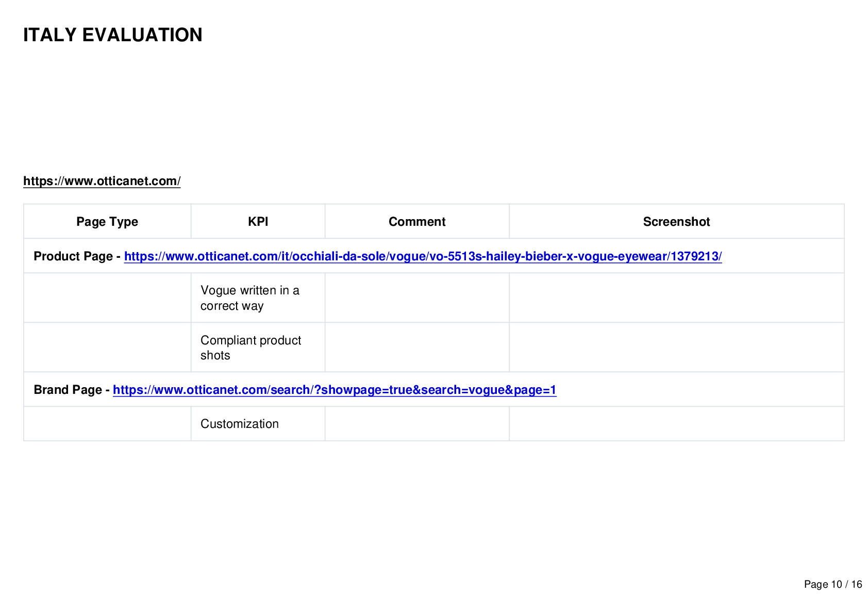Screen dimensions: 868x614
Task: Open the Brand Page search URL for vogue
Action: tap(335, 390)
